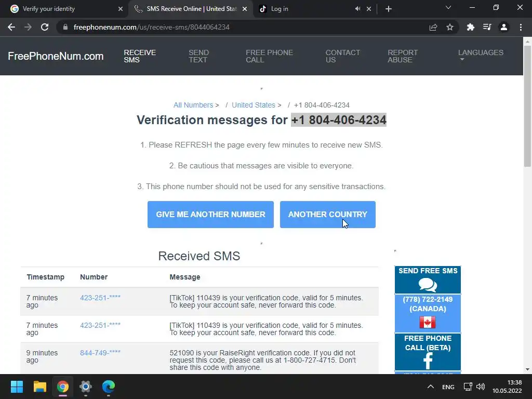
Task: Go back to the previous page
Action: click(11, 27)
